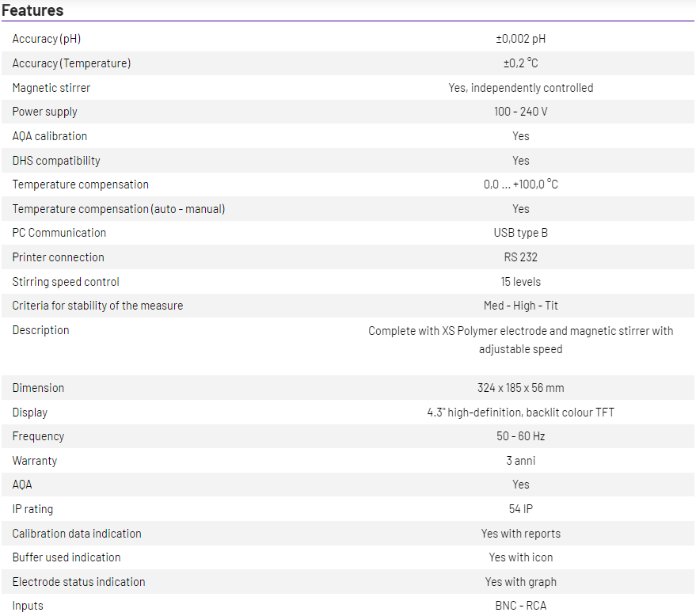Click the RS 232 printer connection value
Viewport: 696px width, 616px height.
coord(520,257)
